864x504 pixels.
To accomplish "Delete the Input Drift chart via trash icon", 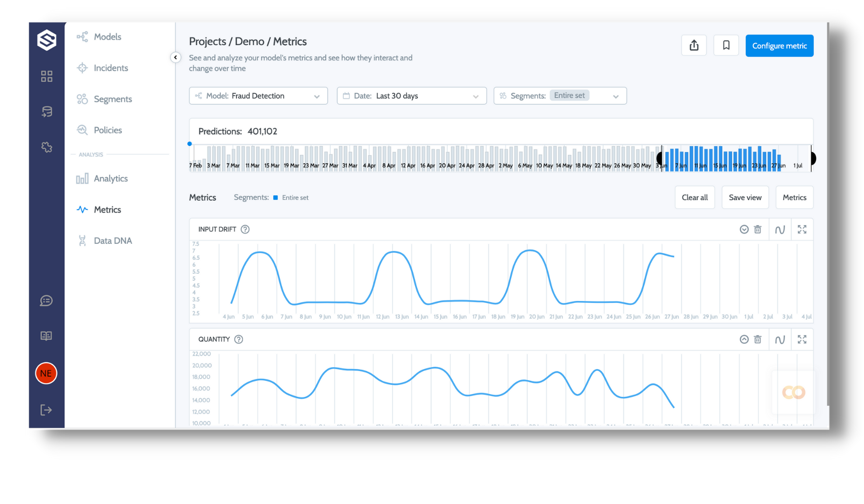I will pos(757,229).
